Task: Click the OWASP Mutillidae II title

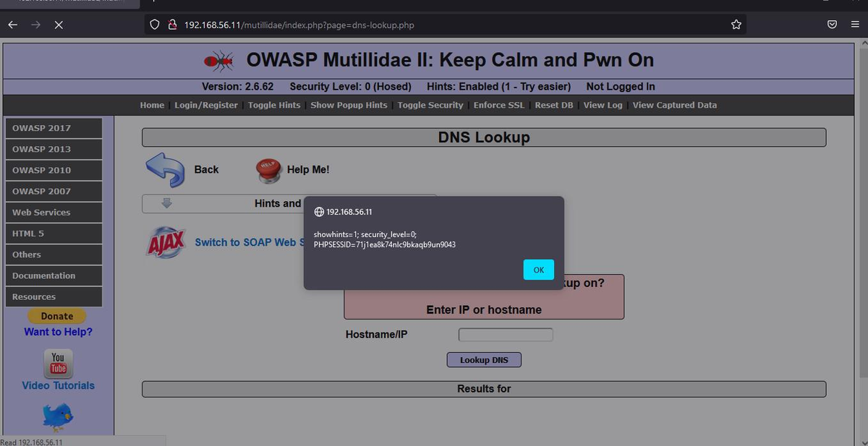Action: pyautogui.click(x=450, y=60)
